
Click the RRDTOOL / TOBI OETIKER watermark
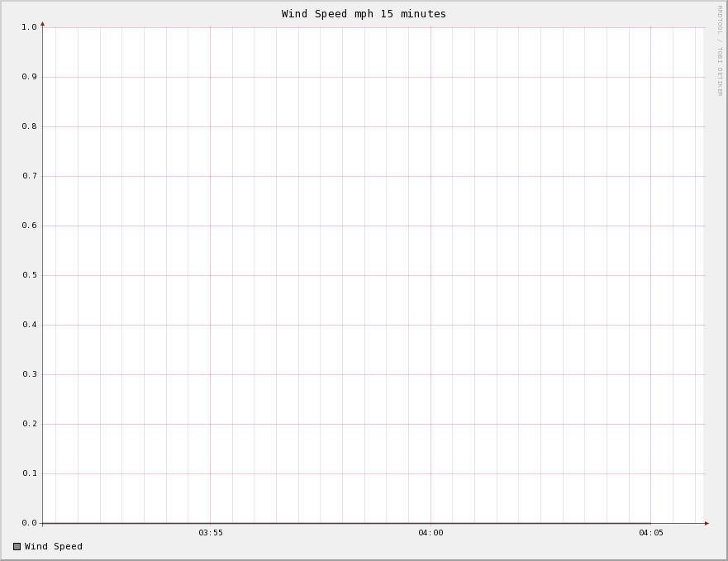[719, 50]
